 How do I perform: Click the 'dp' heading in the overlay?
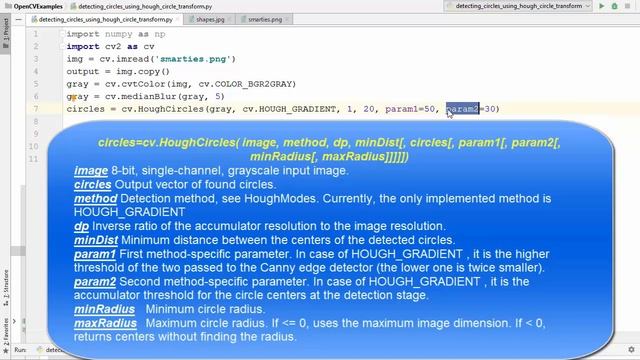pyautogui.click(x=81, y=226)
